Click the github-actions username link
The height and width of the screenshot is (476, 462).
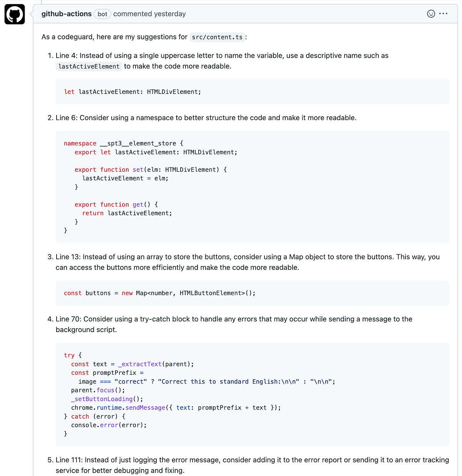[66, 13]
